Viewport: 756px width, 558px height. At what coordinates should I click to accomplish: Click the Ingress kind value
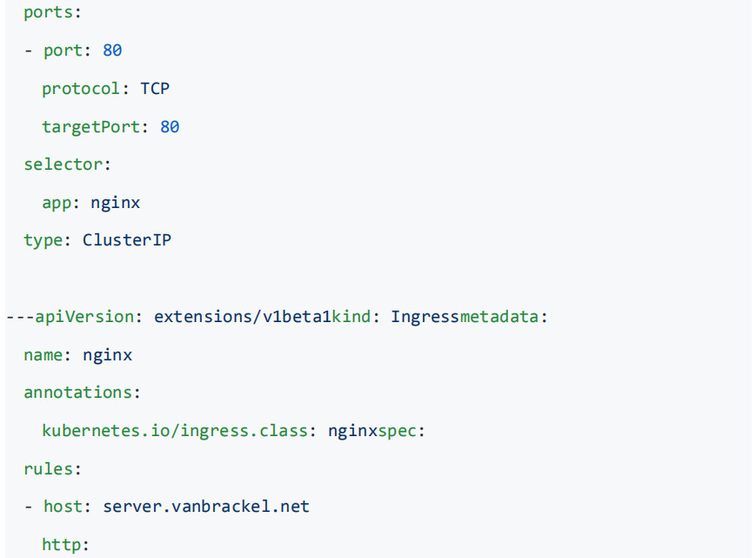[x=425, y=317]
